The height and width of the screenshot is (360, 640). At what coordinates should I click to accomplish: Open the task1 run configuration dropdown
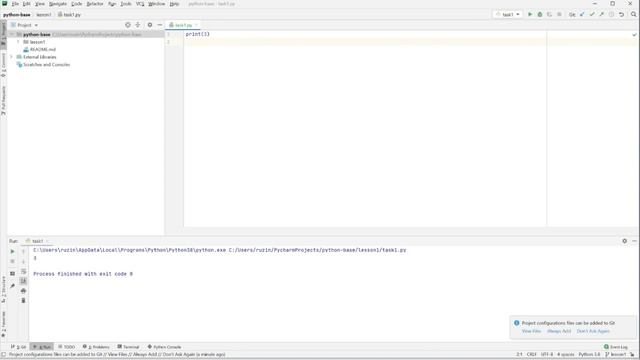(507, 14)
